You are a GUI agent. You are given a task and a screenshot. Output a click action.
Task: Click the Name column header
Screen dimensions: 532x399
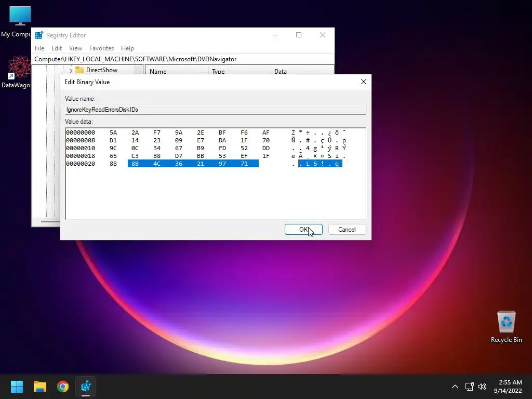coord(177,71)
